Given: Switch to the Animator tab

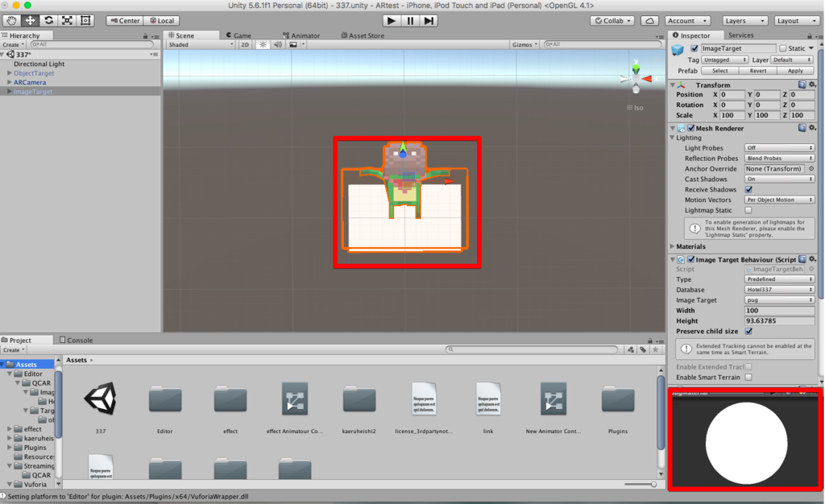Looking at the screenshot, I should (x=301, y=35).
